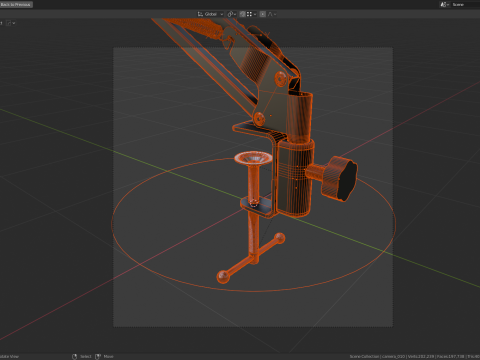480x360 pixels.
Task: Click the Rotate View hint in status bar
Action: point(9,356)
